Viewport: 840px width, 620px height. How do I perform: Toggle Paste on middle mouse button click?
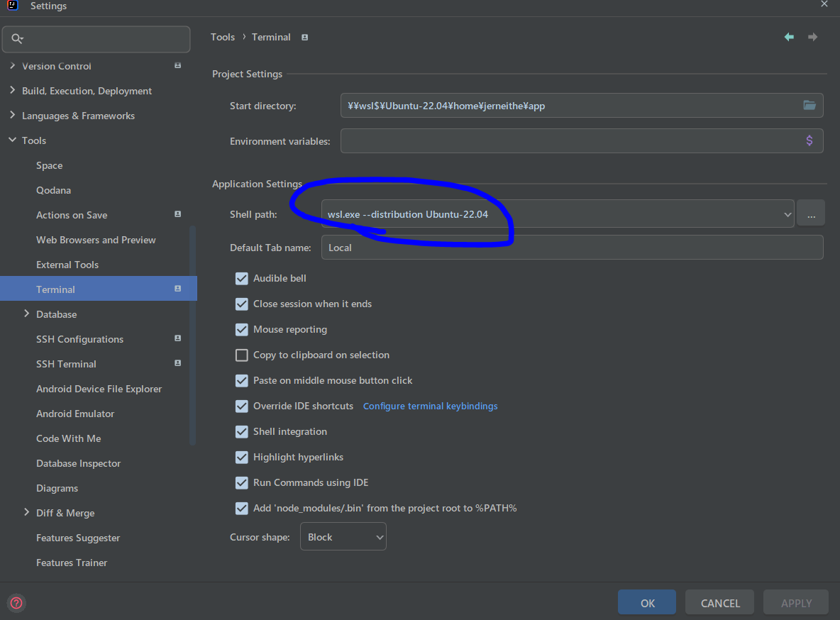pyautogui.click(x=242, y=380)
